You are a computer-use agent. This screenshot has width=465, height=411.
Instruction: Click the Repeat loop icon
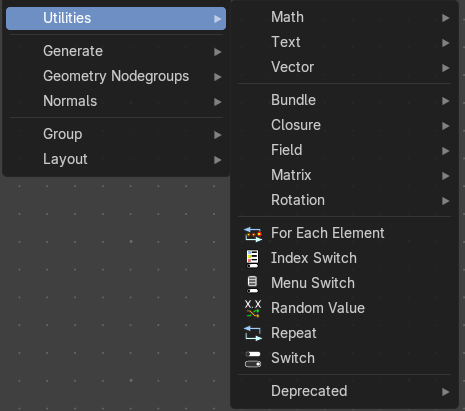253,333
